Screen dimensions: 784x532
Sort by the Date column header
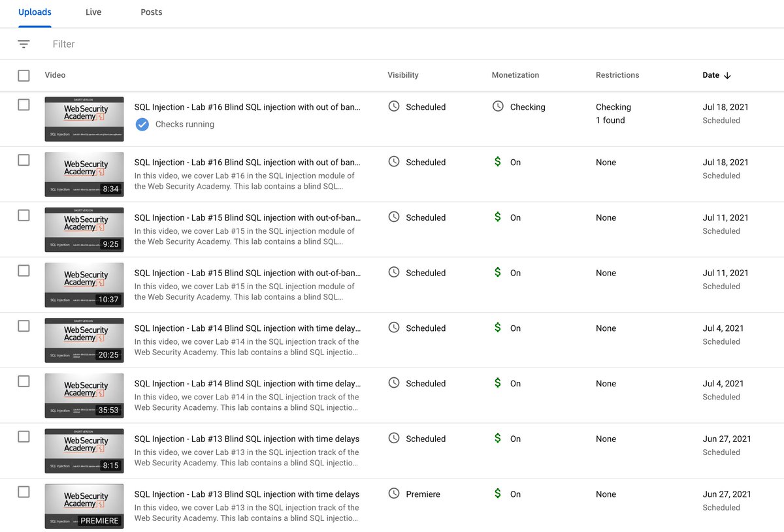711,75
